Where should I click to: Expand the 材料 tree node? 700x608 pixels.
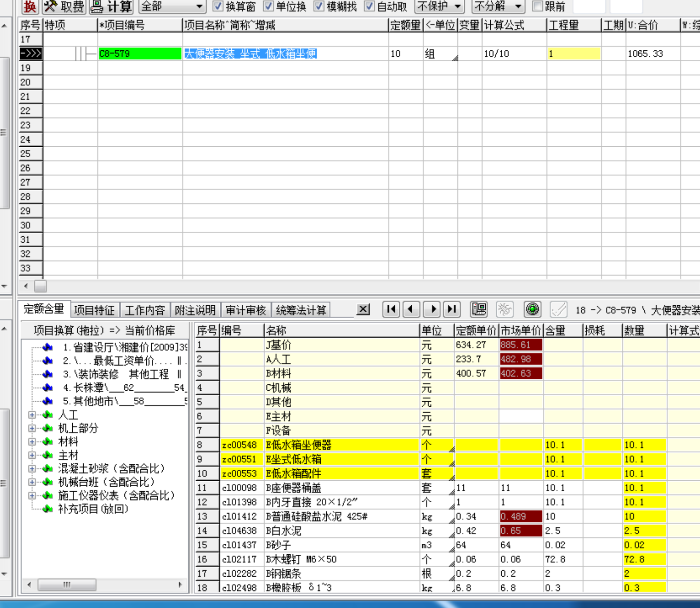tap(32, 442)
